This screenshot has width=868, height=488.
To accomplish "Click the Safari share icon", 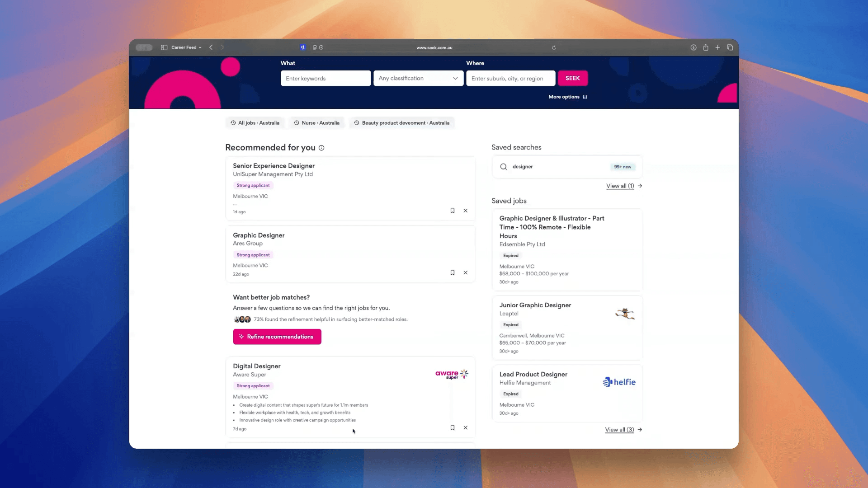I will pyautogui.click(x=706, y=47).
